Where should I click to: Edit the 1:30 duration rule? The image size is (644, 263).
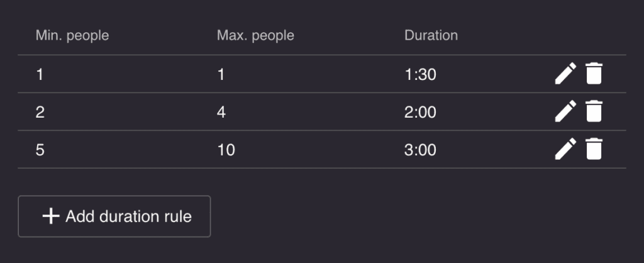pos(565,74)
